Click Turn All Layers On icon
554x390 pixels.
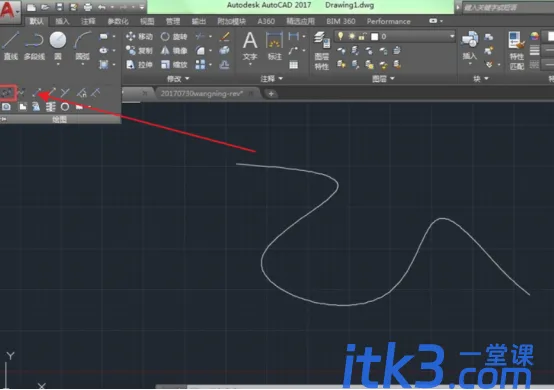341,65
